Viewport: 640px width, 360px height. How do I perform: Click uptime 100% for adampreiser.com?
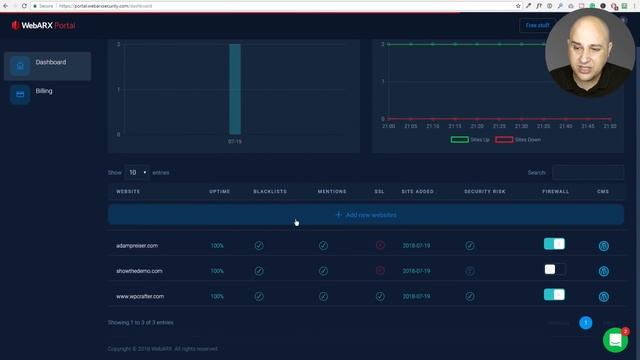(x=217, y=246)
